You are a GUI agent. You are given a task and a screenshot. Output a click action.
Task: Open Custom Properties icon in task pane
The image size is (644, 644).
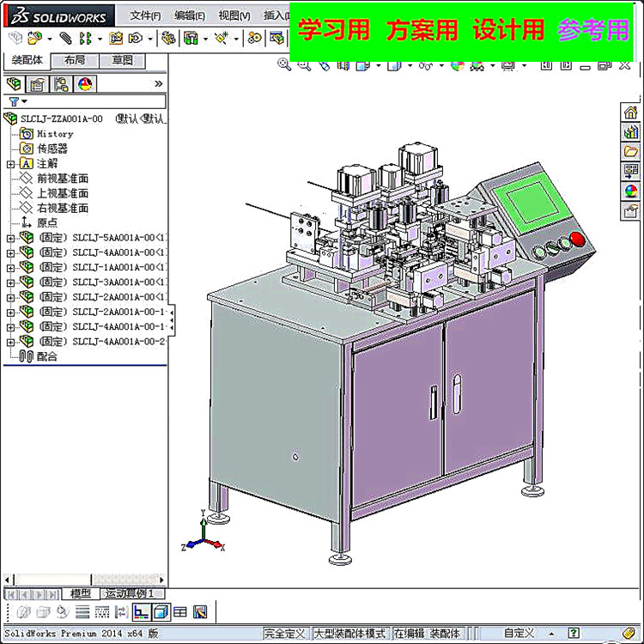point(630,210)
